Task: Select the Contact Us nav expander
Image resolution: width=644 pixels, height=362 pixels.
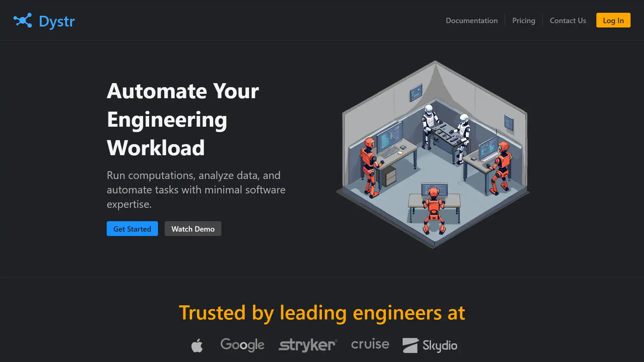Action: 568,20
